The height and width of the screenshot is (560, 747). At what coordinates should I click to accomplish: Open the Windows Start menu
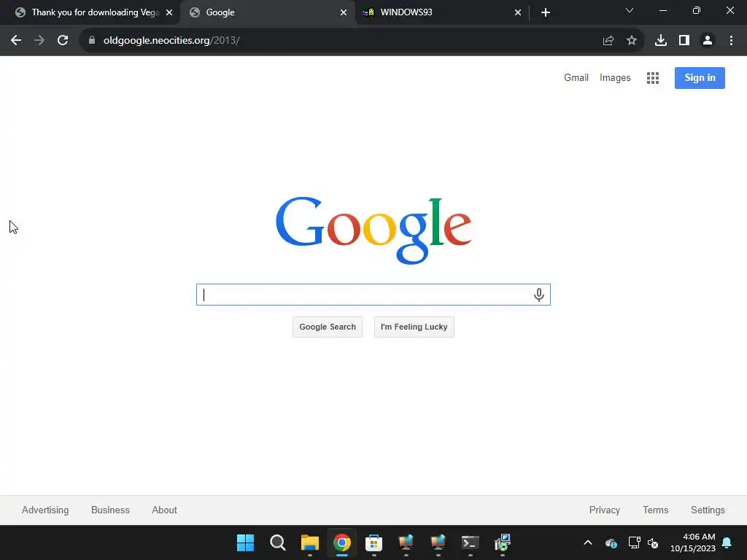click(x=245, y=542)
